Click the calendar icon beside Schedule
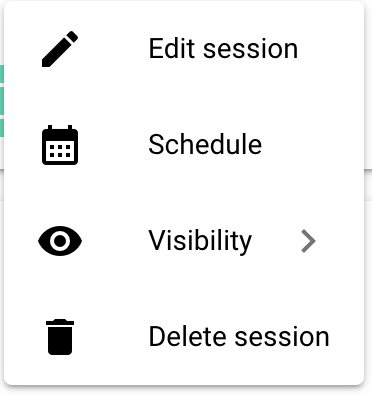372x396 pixels. (x=60, y=145)
